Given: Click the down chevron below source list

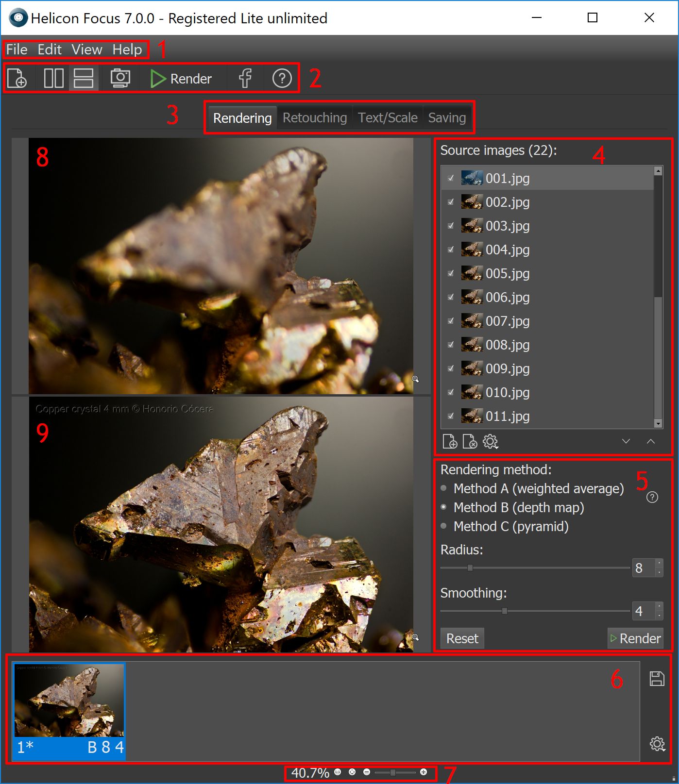Looking at the screenshot, I should (x=626, y=441).
